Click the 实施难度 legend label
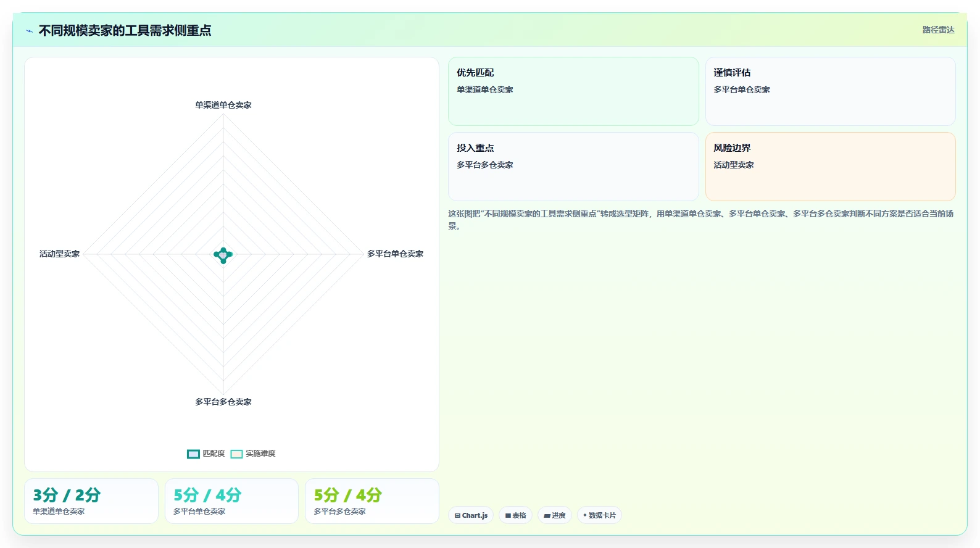The width and height of the screenshot is (980, 548). (260, 454)
